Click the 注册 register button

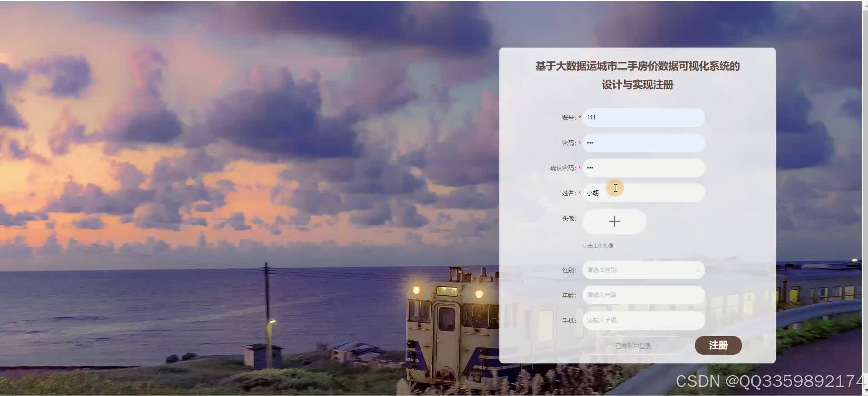[718, 346]
